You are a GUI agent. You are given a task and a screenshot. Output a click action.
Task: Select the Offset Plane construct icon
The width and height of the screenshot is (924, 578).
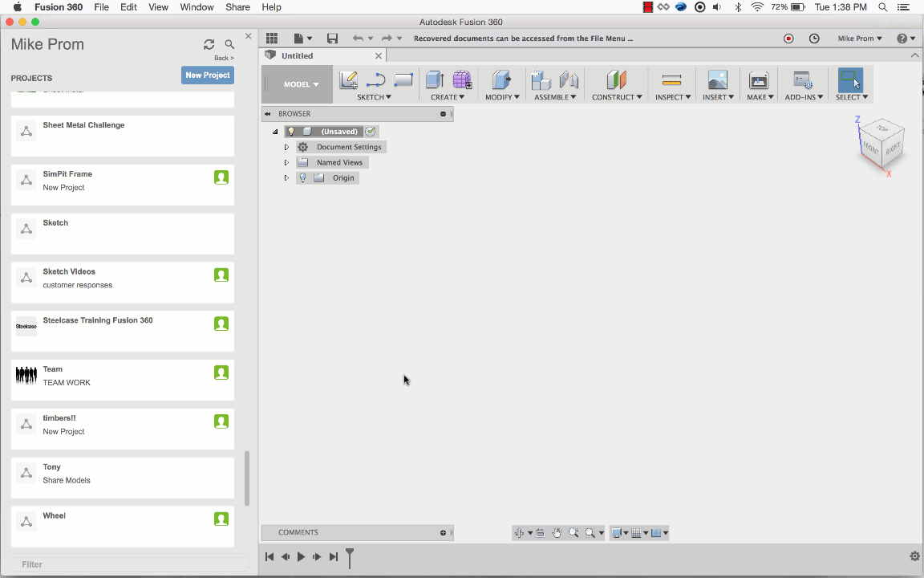[x=616, y=79]
